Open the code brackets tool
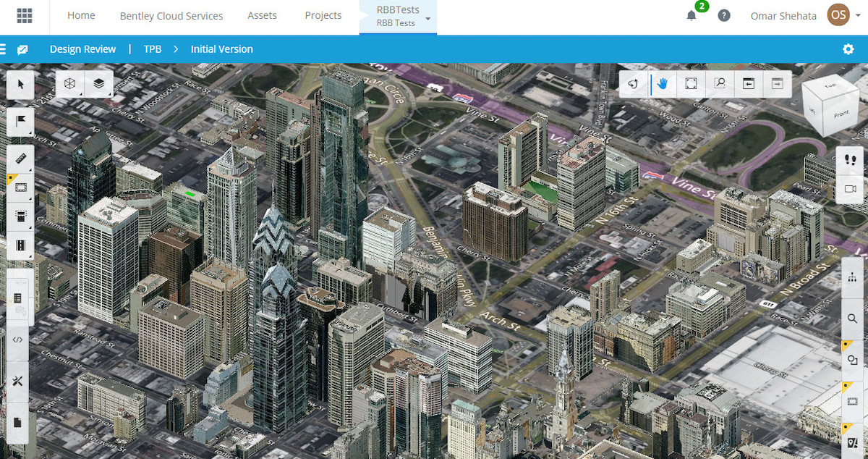 pos(18,339)
